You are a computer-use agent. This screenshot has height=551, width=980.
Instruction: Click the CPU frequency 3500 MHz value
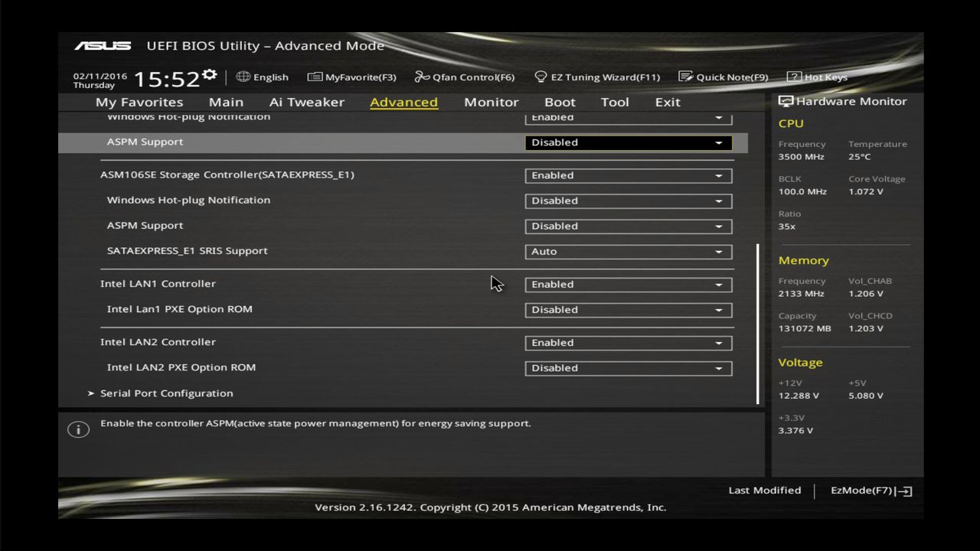(x=802, y=157)
